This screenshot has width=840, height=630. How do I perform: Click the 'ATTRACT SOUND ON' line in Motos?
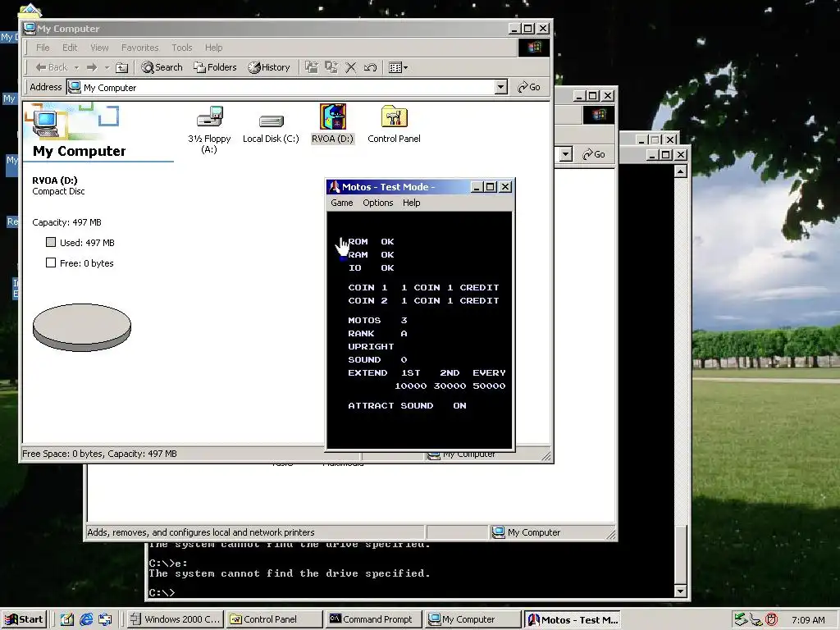407,405
